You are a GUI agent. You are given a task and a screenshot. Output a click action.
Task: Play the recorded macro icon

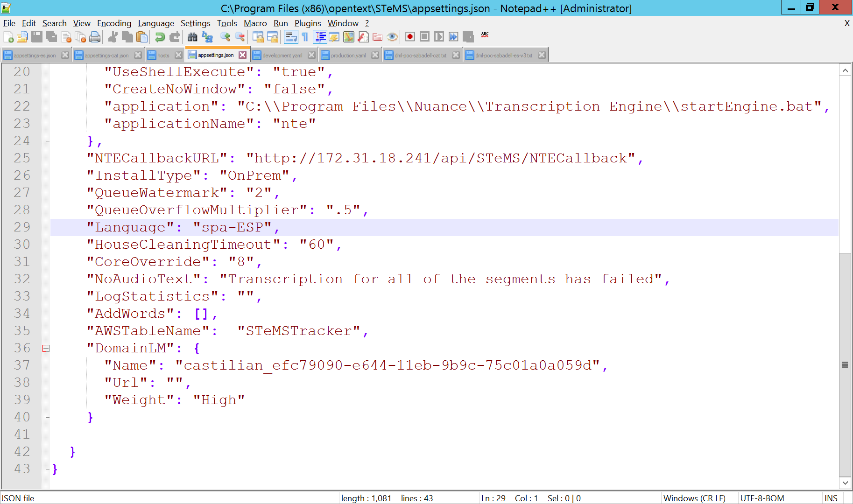click(439, 37)
